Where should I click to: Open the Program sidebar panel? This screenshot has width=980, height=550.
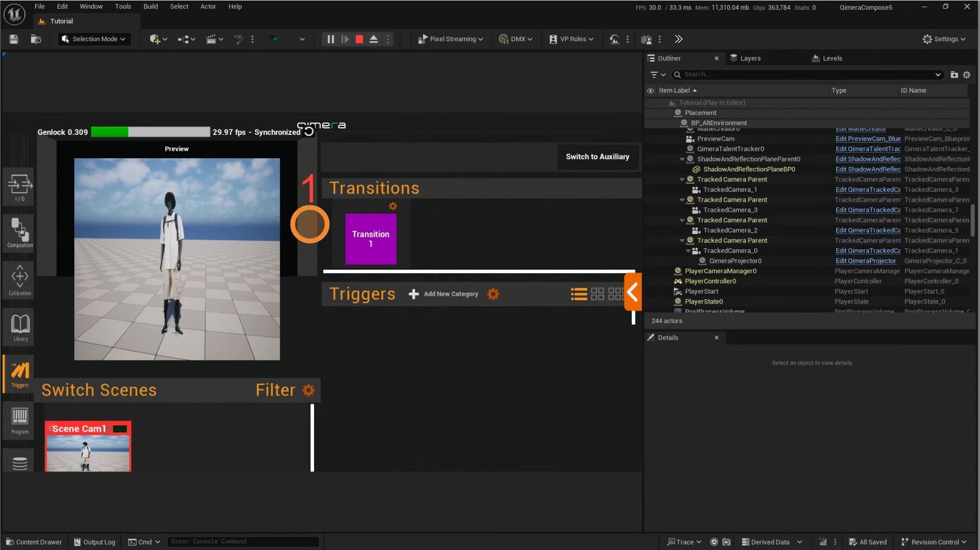(20, 420)
